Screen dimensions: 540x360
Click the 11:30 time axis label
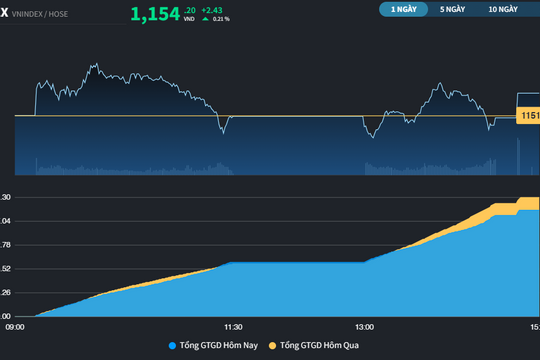pyautogui.click(x=233, y=327)
